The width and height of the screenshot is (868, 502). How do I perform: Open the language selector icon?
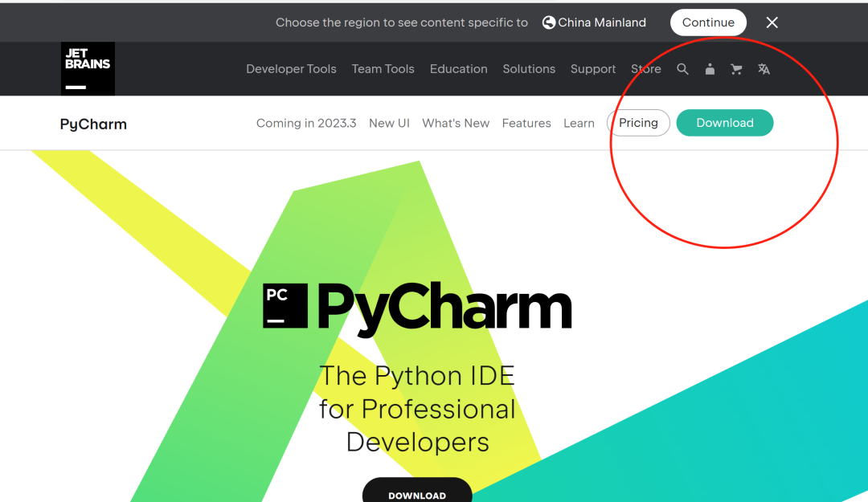[764, 69]
